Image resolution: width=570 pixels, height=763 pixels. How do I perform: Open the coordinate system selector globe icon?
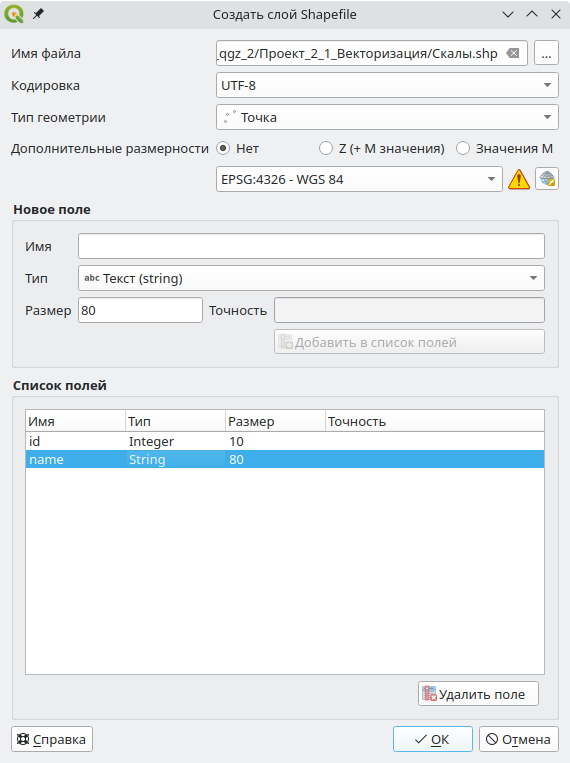[547, 179]
